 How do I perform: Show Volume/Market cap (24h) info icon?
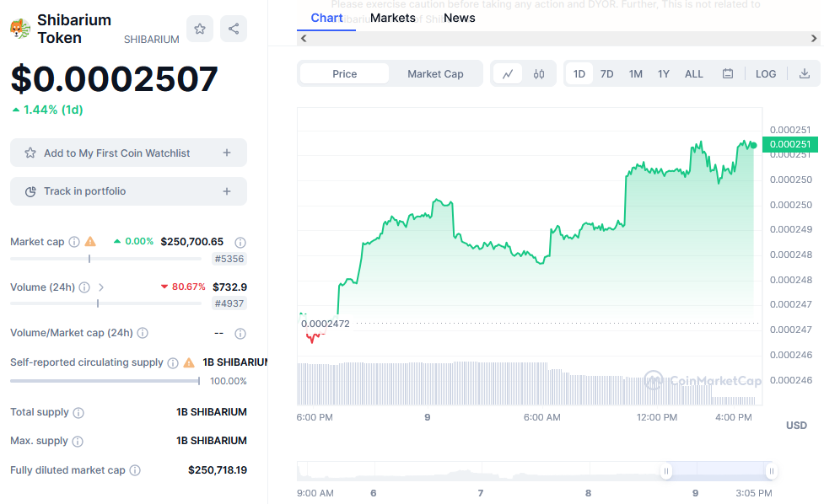point(143,333)
